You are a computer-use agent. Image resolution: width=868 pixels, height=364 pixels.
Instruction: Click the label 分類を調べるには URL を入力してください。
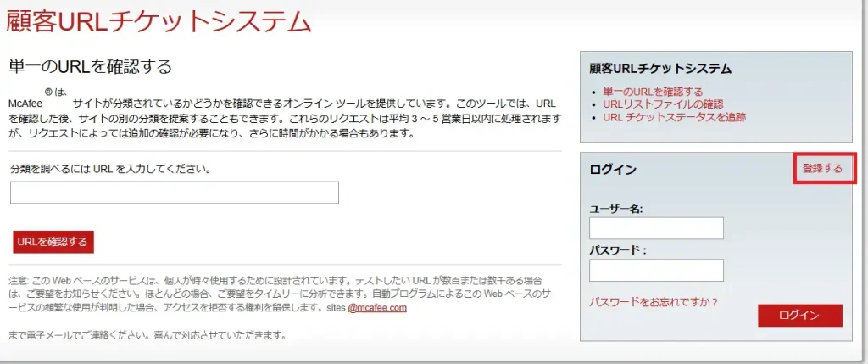pos(111,169)
